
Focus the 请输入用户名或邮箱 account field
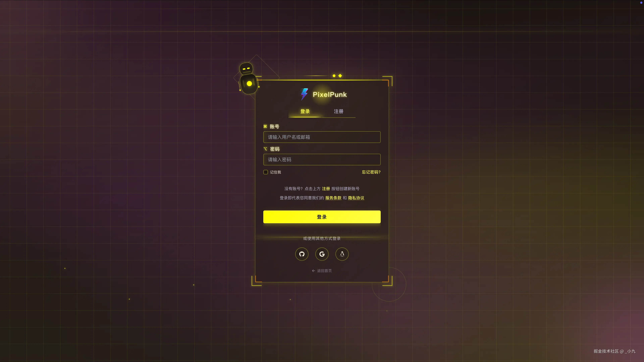(x=322, y=137)
